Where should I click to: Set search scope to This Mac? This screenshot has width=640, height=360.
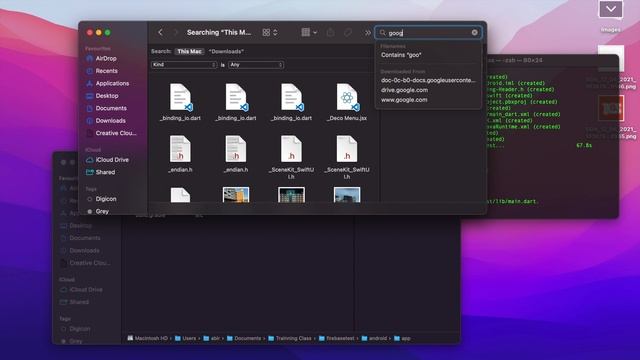click(189, 51)
